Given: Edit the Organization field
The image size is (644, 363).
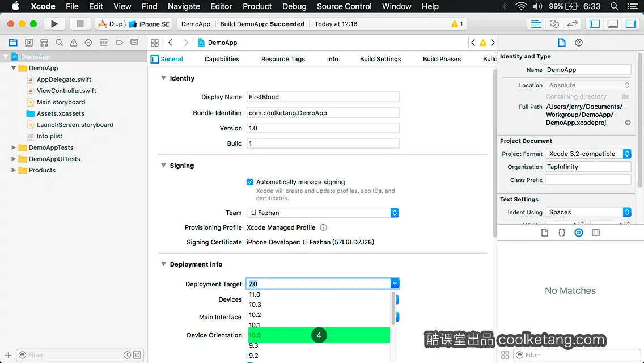Looking at the screenshot, I should tap(588, 167).
